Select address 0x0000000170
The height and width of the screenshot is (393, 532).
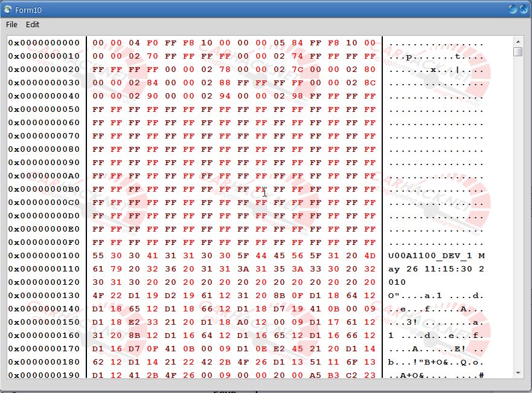pos(44,348)
